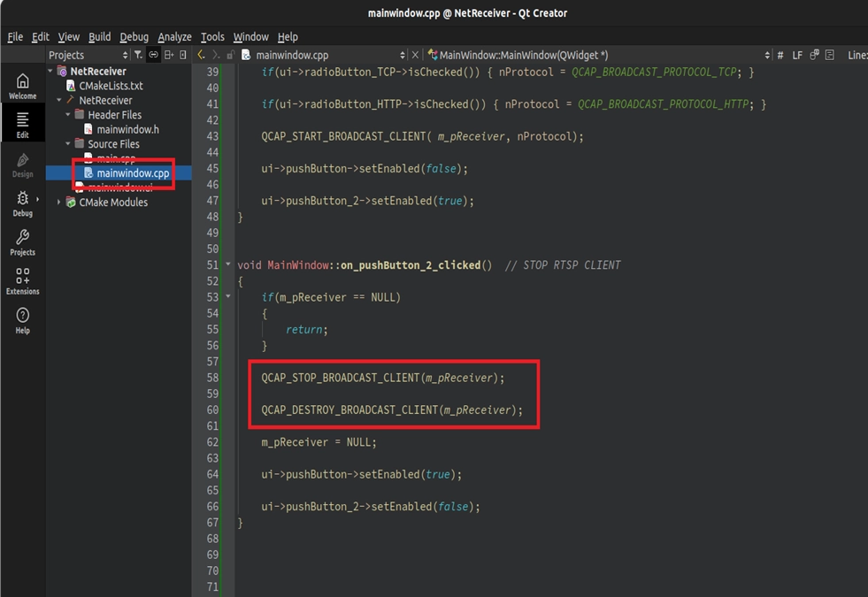868x597 pixels.
Task: Open the Welcome mode
Action: (22, 87)
